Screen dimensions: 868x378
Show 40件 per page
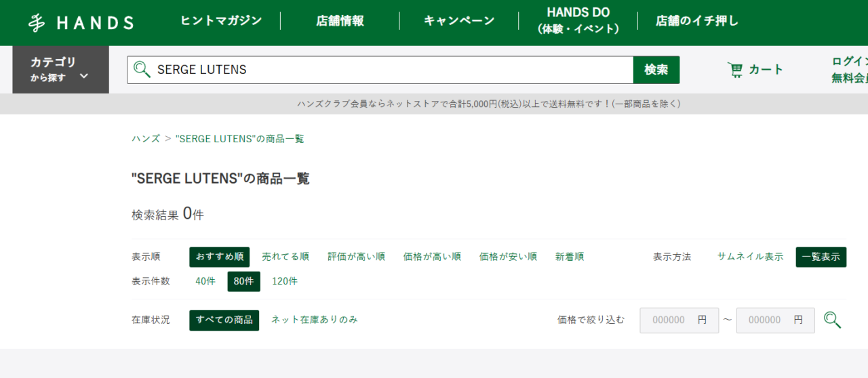[x=205, y=282]
